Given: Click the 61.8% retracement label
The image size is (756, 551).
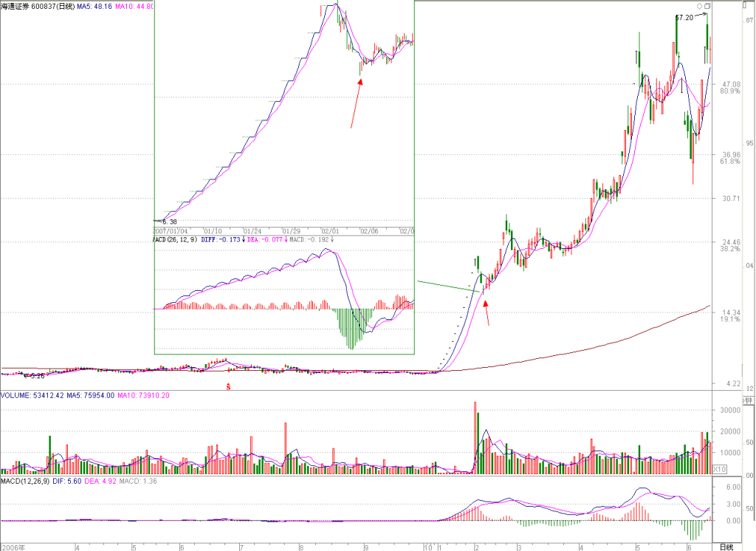Looking at the screenshot, I should click(x=730, y=161).
